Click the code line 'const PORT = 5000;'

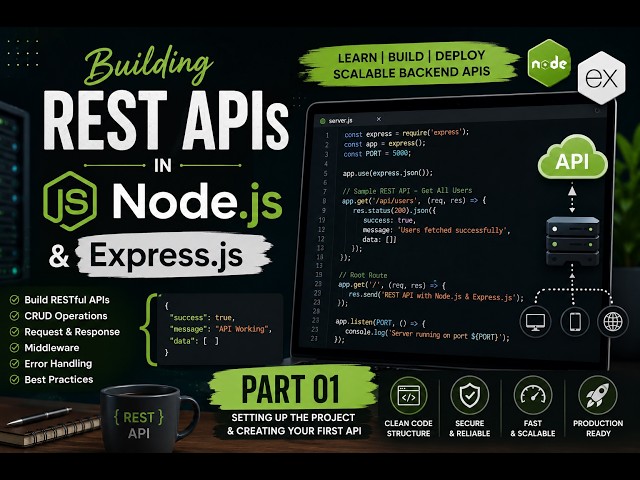377,154
